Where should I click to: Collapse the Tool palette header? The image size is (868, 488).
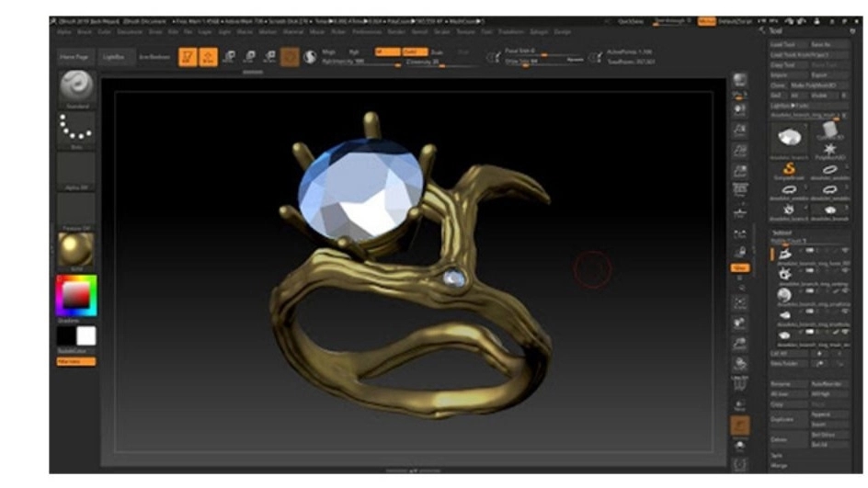click(x=775, y=31)
